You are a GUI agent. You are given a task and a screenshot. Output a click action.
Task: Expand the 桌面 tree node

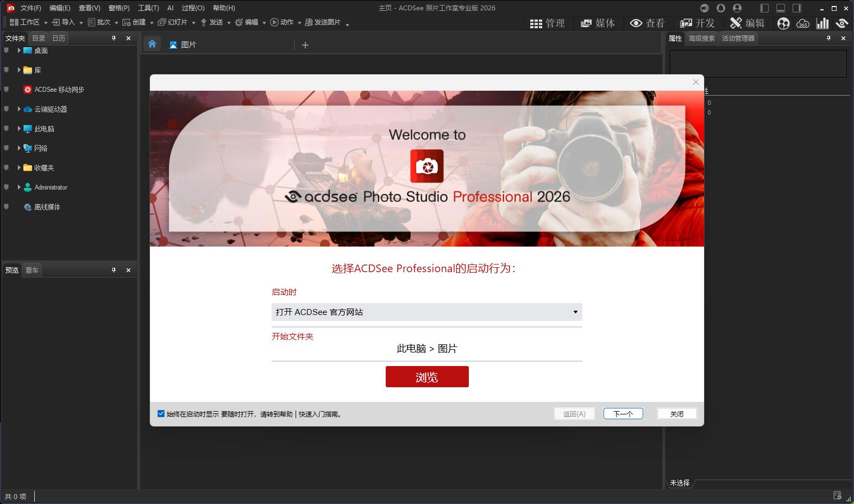click(x=19, y=50)
